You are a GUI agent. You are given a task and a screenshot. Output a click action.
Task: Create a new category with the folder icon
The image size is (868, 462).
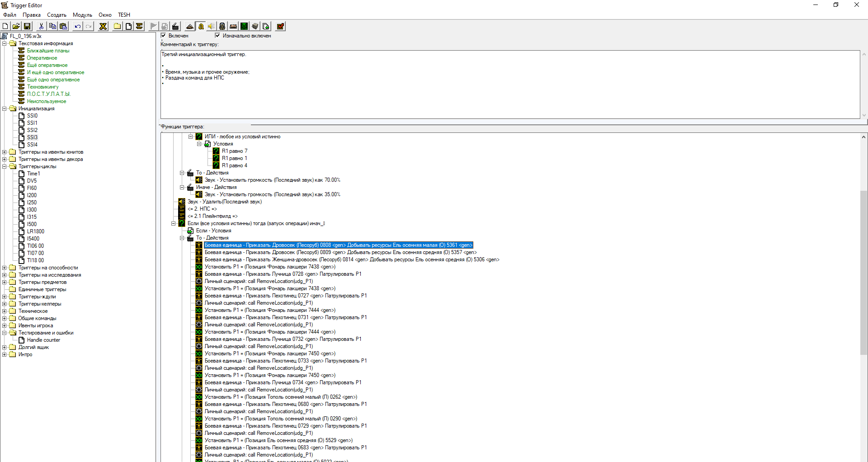tap(118, 26)
